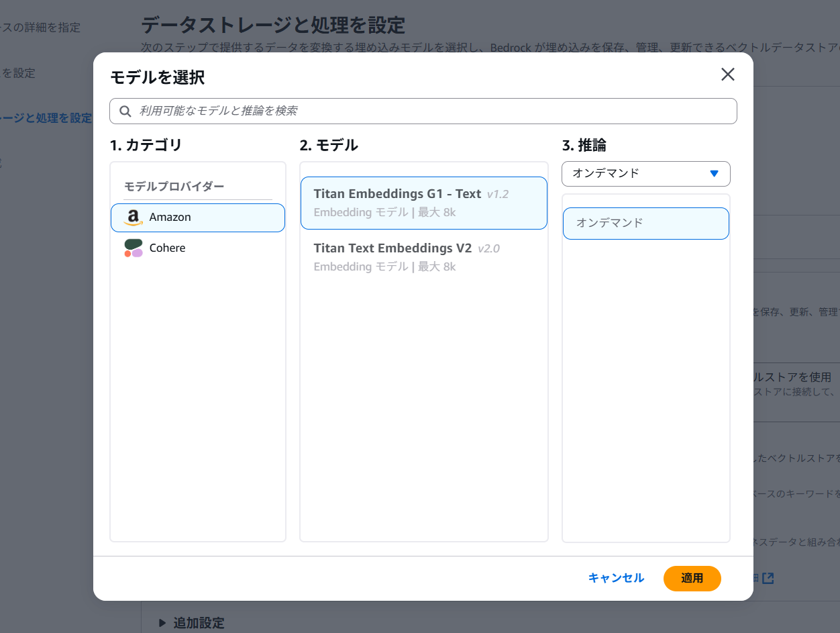This screenshot has height=633, width=840.
Task: Collapse the inference type combo box
Action: point(645,173)
